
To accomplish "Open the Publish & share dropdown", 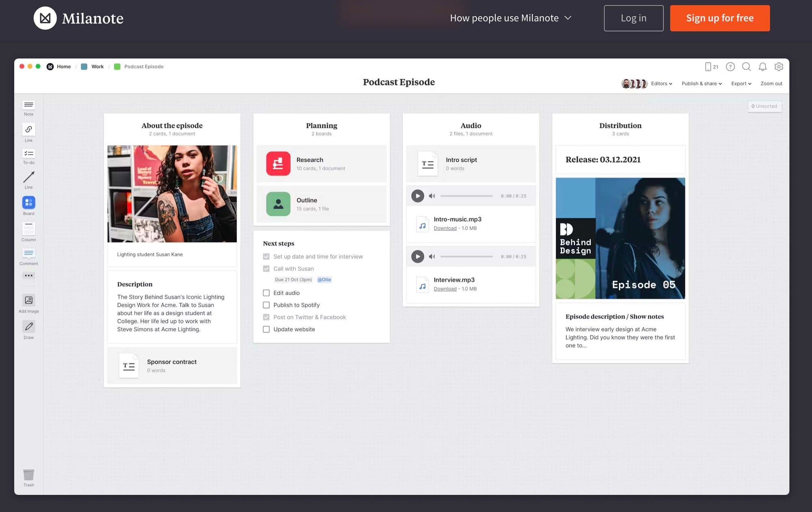I will [x=701, y=84].
